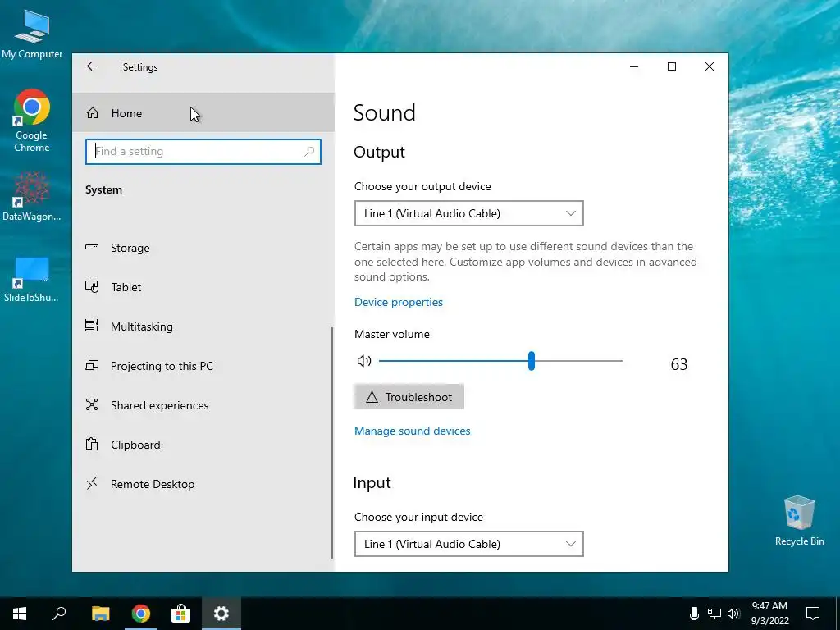Click the Storage drive icon
Image resolution: width=840 pixels, height=630 pixels.
[92, 248]
